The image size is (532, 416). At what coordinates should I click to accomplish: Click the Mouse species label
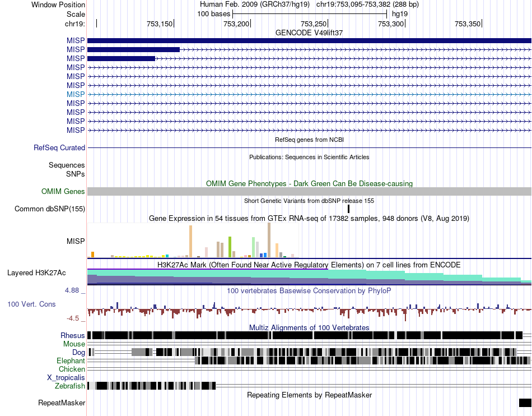[x=74, y=344]
